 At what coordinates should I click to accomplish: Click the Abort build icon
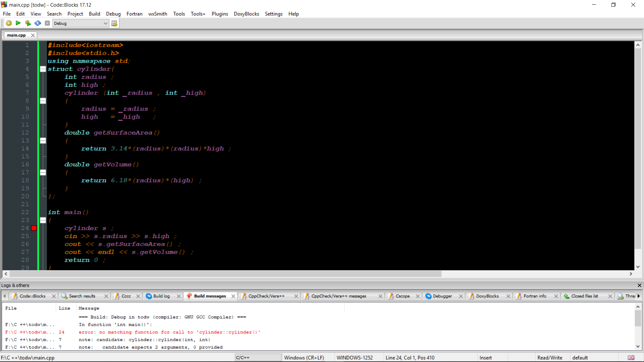(47, 23)
